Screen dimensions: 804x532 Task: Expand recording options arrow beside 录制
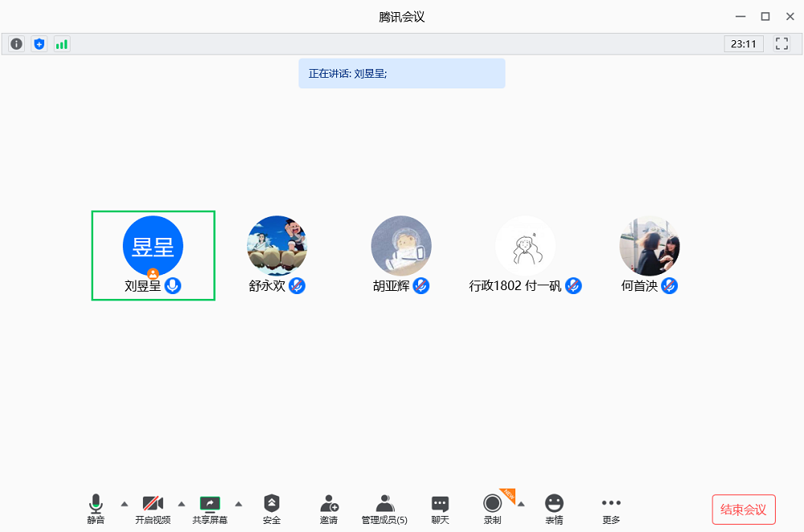coord(521,504)
